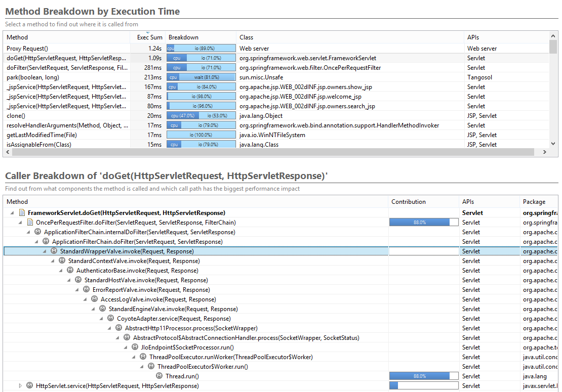The width and height of the screenshot is (562, 392).
Task: Click the Breakdown column header
Action: 183,37
